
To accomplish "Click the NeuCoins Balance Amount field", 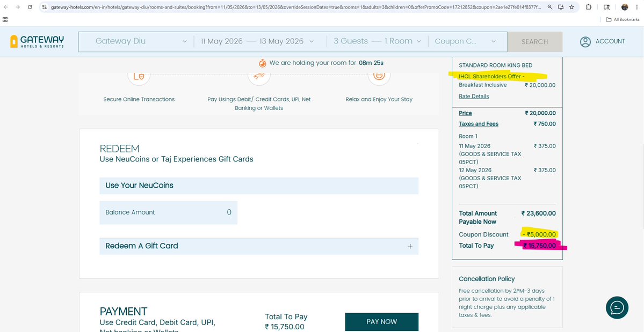I will click(169, 212).
